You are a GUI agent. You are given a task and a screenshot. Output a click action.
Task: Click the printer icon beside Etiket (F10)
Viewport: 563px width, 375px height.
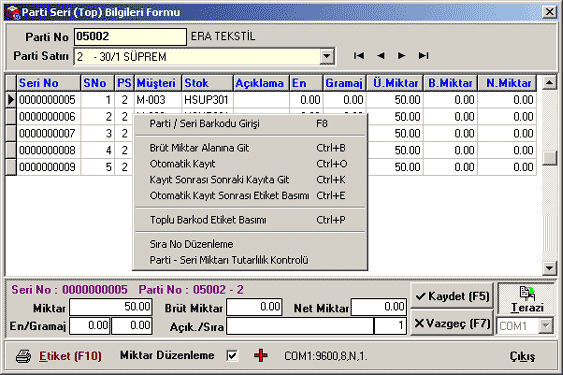(23, 356)
